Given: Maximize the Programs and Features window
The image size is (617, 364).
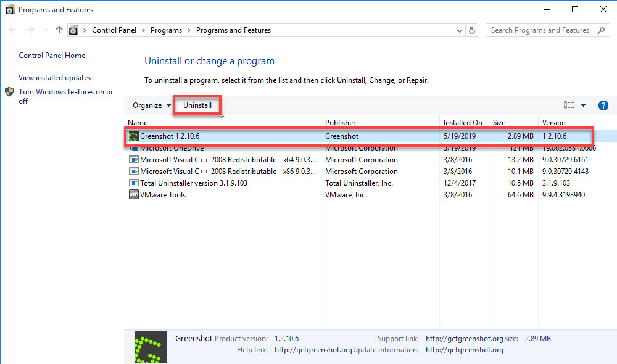Looking at the screenshot, I should (575, 9).
